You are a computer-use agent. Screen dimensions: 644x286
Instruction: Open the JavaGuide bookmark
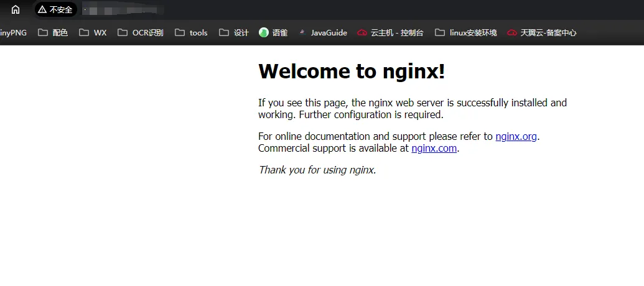tap(323, 33)
